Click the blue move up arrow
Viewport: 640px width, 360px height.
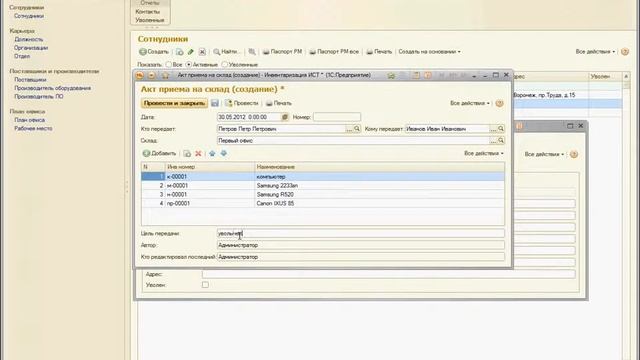(212, 153)
